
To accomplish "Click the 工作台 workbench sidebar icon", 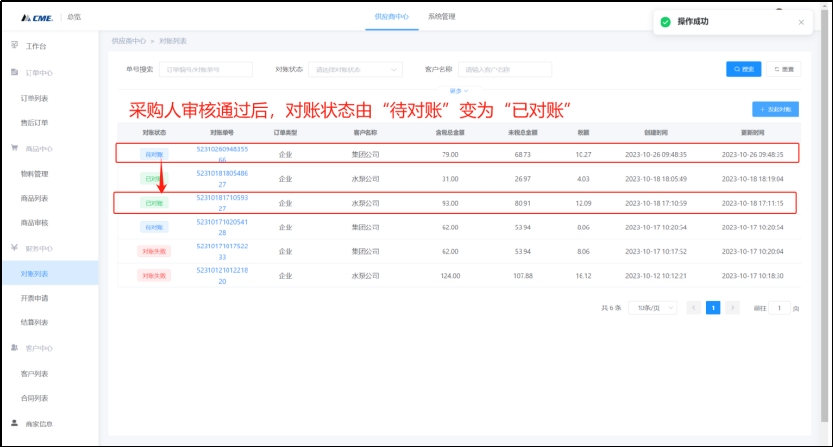I will point(14,46).
